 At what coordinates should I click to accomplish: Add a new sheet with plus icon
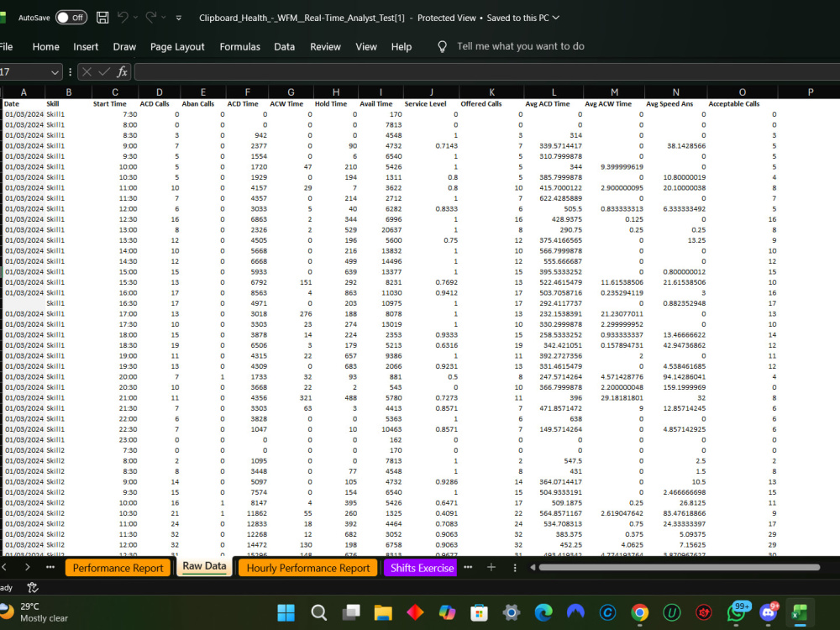491,567
